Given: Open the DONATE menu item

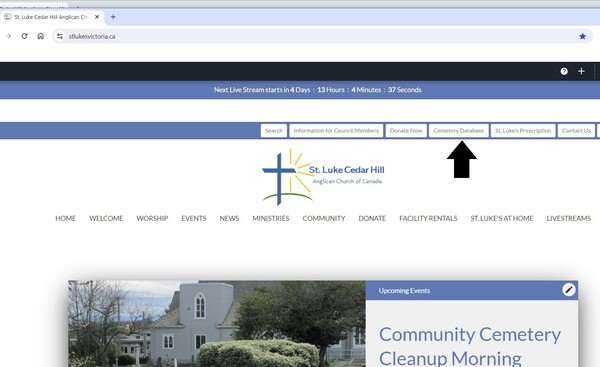Looking at the screenshot, I should pos(372,218).
